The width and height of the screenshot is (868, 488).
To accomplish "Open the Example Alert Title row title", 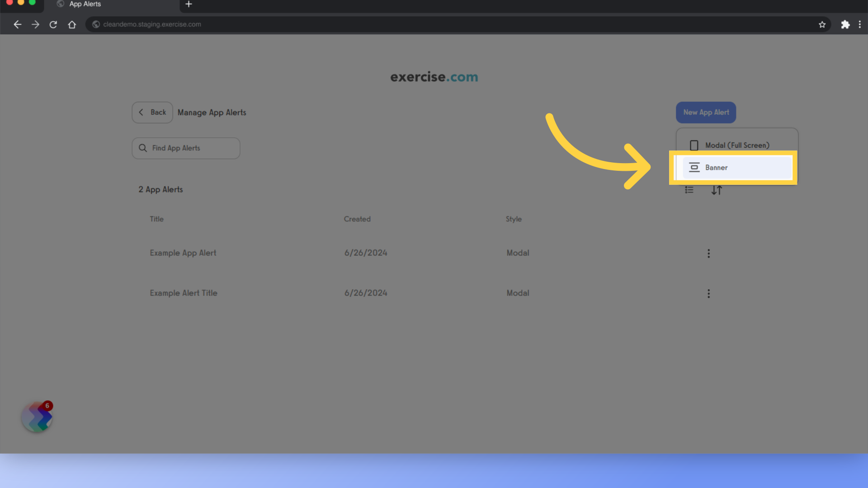I will (x=184, y=293).
